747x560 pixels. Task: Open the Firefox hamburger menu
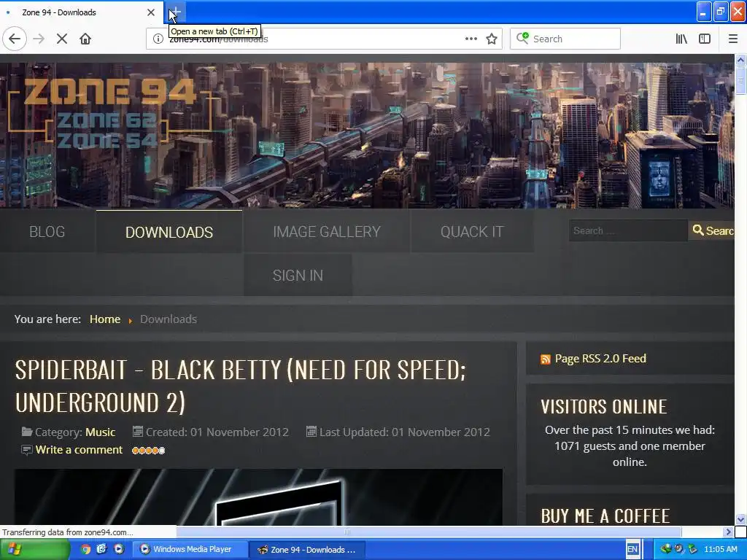[732, 39]
